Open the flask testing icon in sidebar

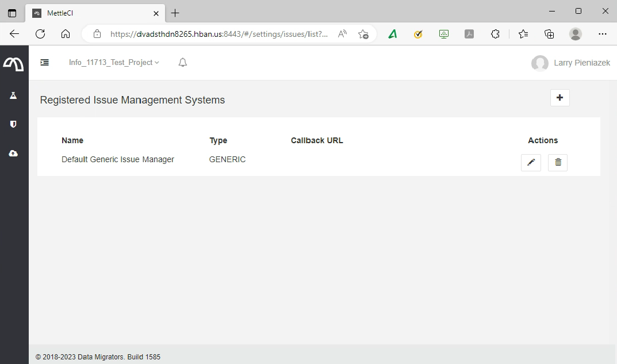pos(13,95)
